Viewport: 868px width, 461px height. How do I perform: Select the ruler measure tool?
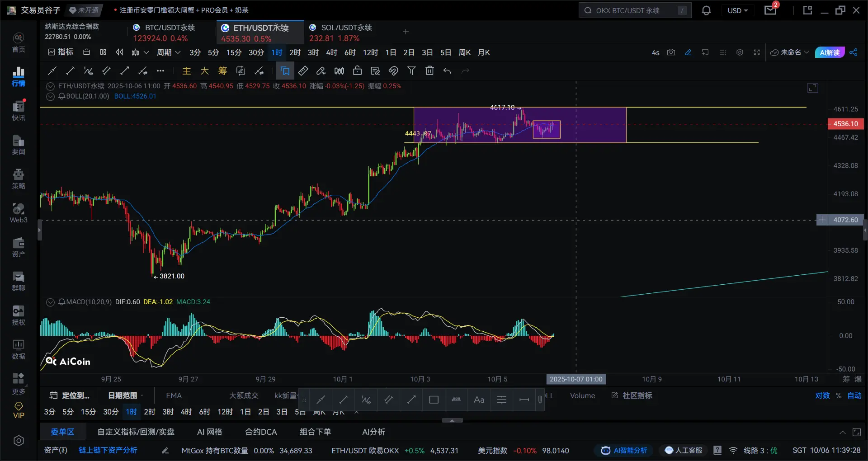(x=303, y=71)
